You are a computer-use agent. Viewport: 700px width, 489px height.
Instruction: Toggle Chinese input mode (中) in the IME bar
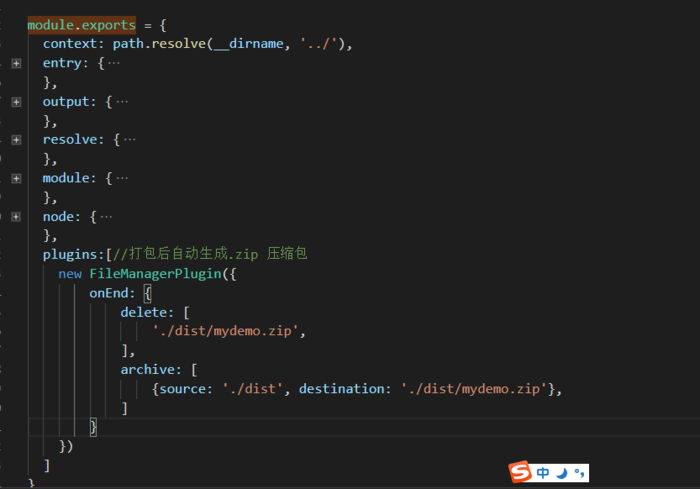pyautogui.click(x=543, y=473)
